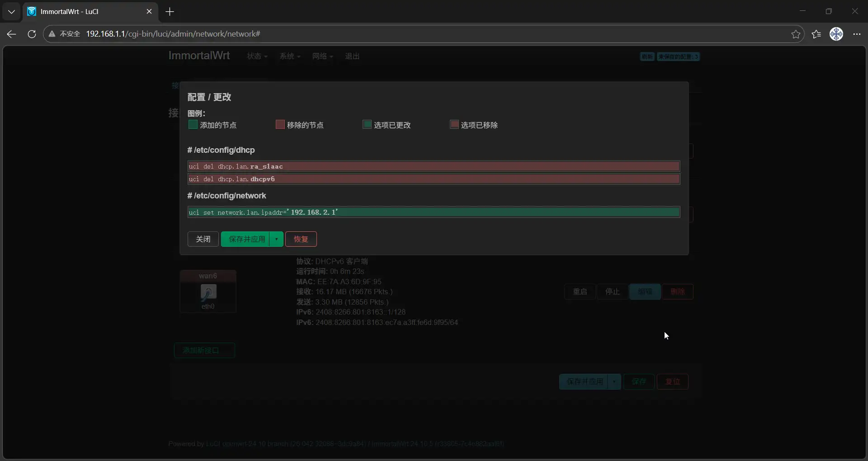Open browser settings and more menu
The image size is (868, 461).
click(x=857, y=34)
